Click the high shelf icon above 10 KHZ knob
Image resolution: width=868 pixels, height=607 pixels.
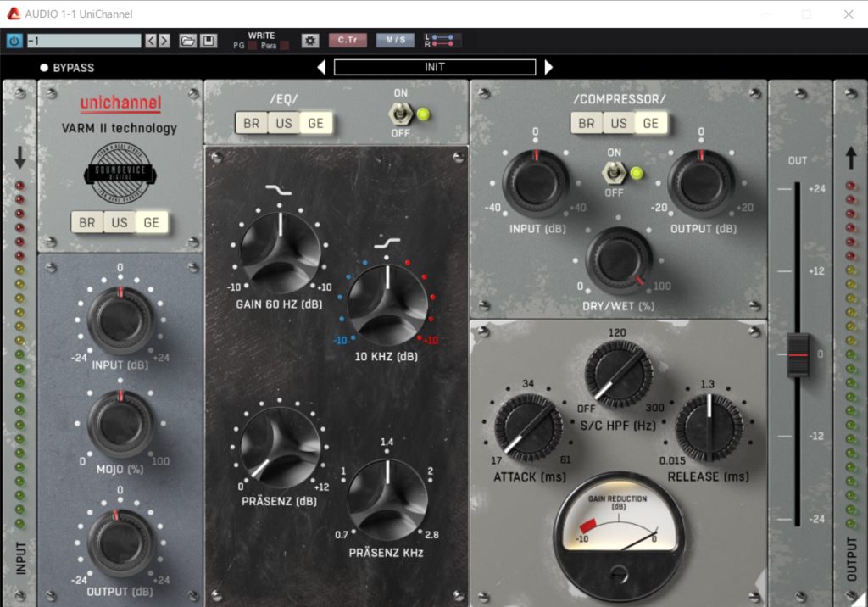point(387,242)
